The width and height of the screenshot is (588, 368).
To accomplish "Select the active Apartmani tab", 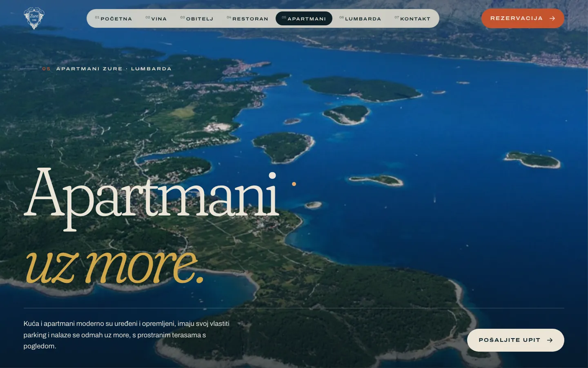I will pyautogui.click(x=304, y=18).
